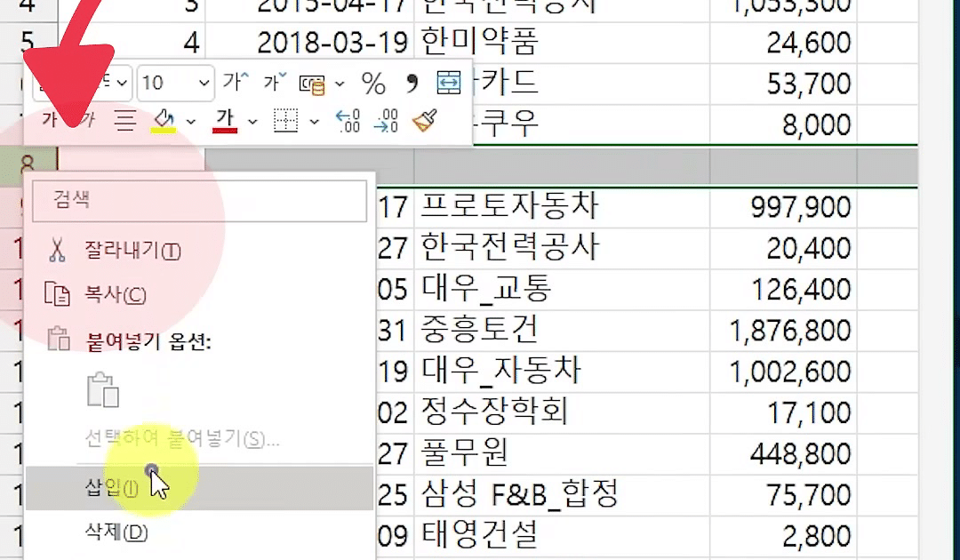Apply accounting number format icon
Image resolution: width=960 pixels, height=560 pixels.
(x=312, y=84)
